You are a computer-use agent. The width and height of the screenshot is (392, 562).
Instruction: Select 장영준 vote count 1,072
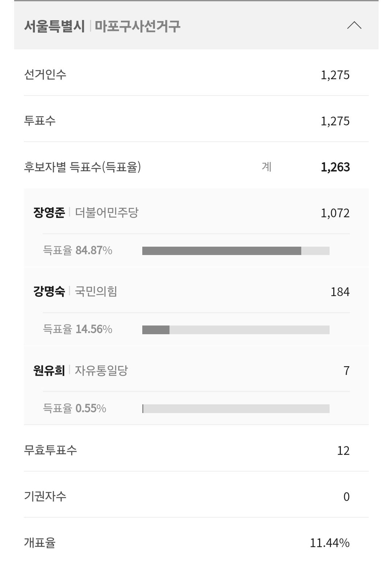point(335,213)
